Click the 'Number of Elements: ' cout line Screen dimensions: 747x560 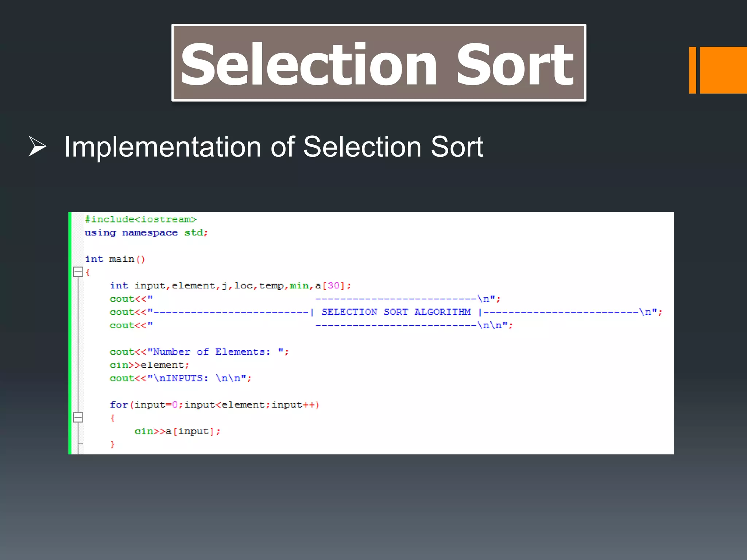point(200,352)
